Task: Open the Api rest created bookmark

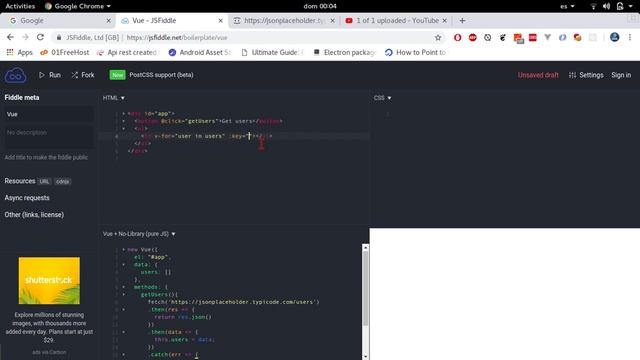Action: point(127,52)
